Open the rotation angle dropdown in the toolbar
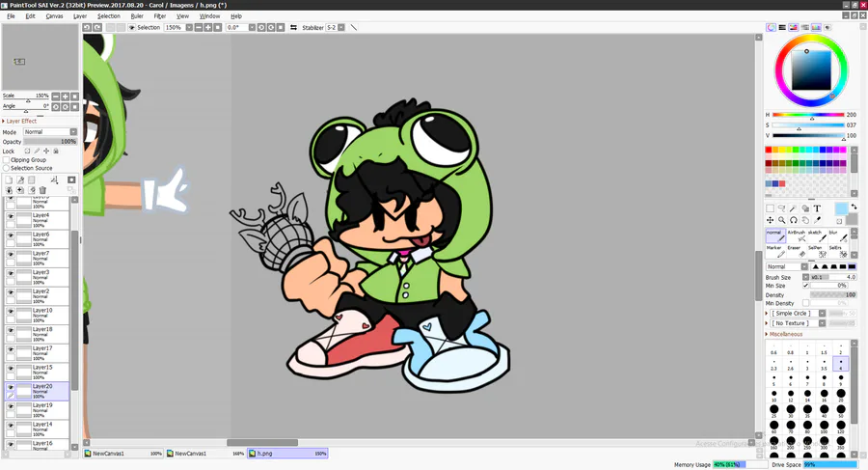Image resolution: width=868 pixels, height=470 pixels. (x=252, y=27)
